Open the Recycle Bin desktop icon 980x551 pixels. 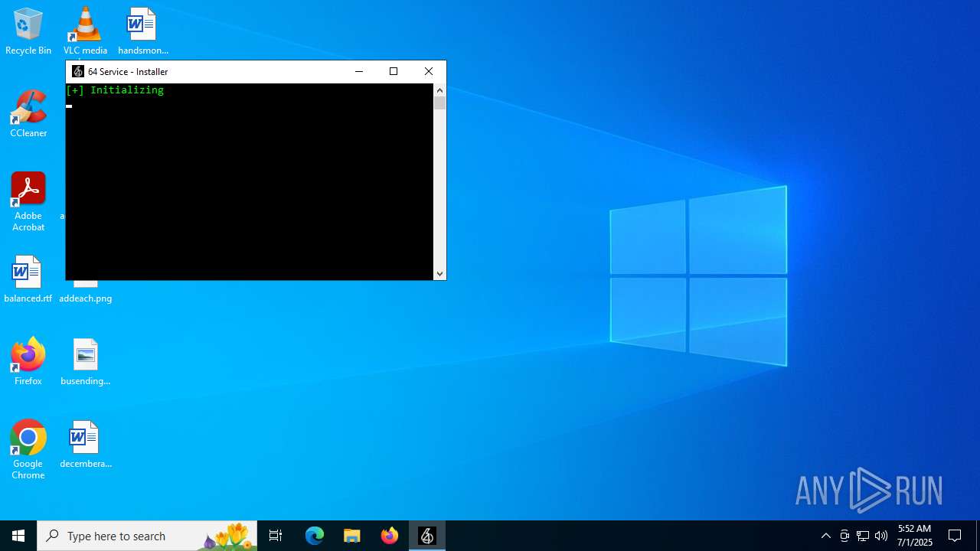tap(28, 31)
